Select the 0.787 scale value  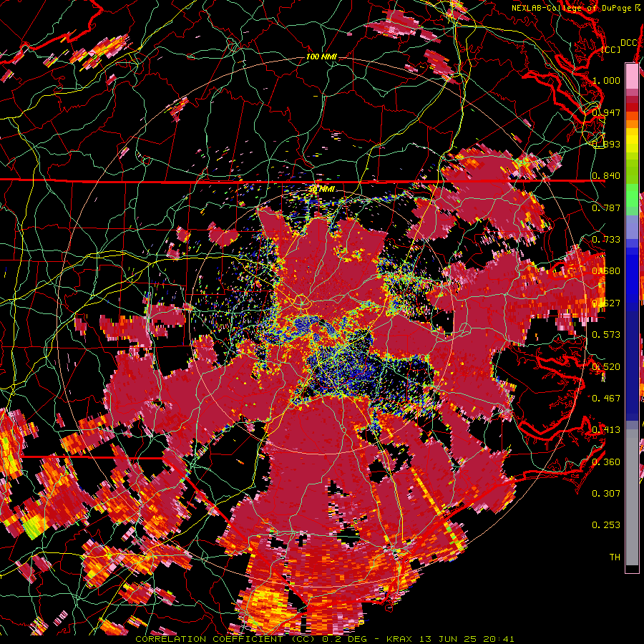point(606,208)
